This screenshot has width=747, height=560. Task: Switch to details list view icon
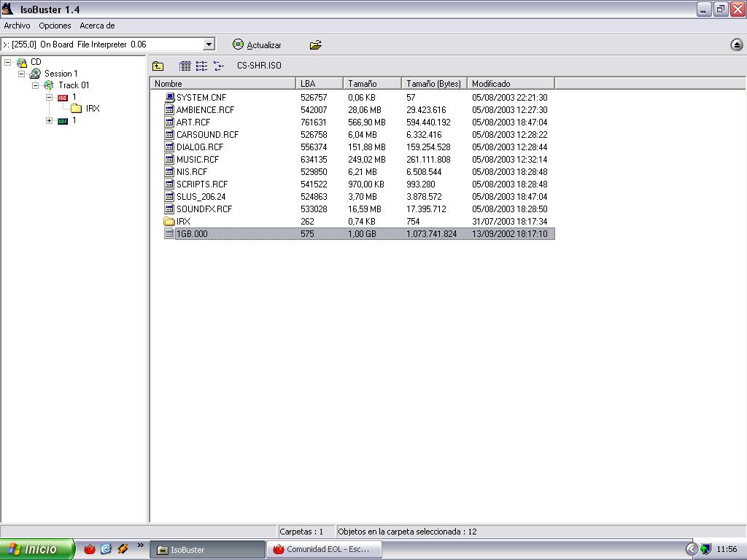click(x=185, y=66)
